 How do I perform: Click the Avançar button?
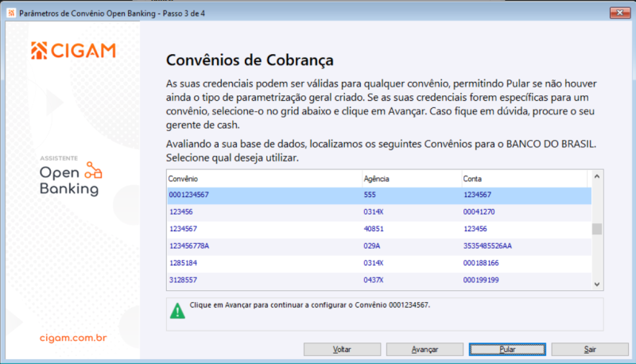425,350
